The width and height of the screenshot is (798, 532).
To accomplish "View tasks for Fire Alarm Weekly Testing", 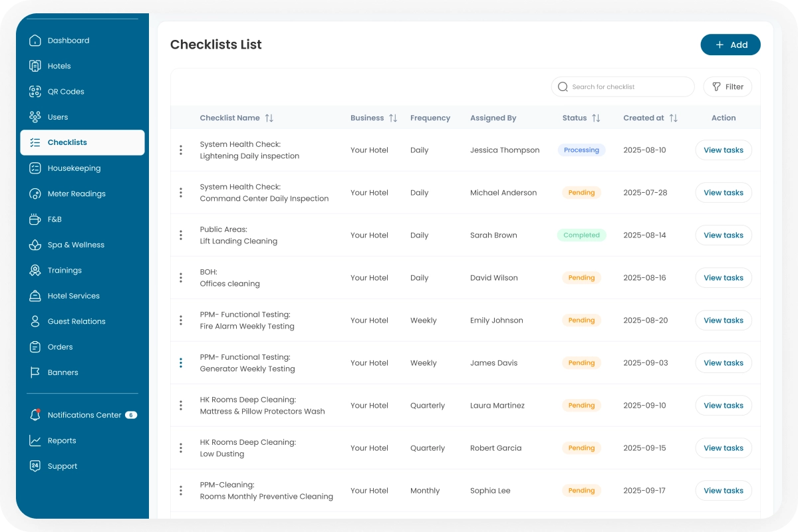I will [723, 321].
